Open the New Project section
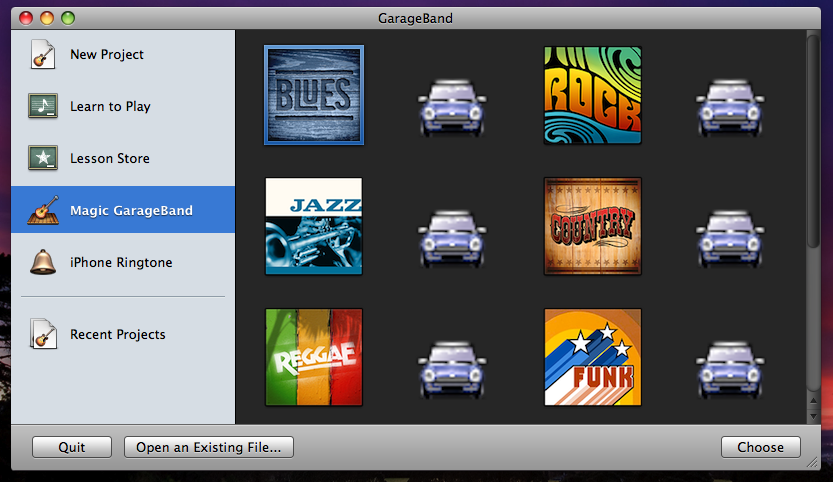The height and width of the screenshot is (482, 833). (x=123, y=54)
